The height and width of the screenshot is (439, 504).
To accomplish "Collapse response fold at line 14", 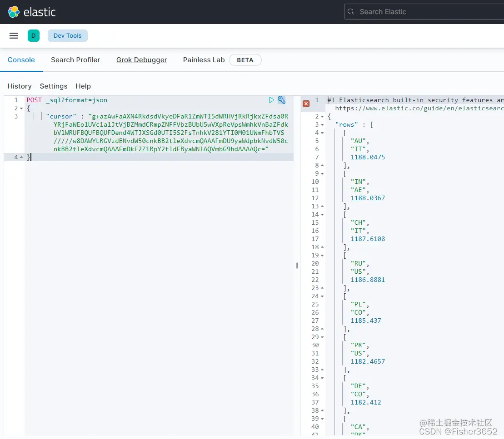I will [322, 215].
